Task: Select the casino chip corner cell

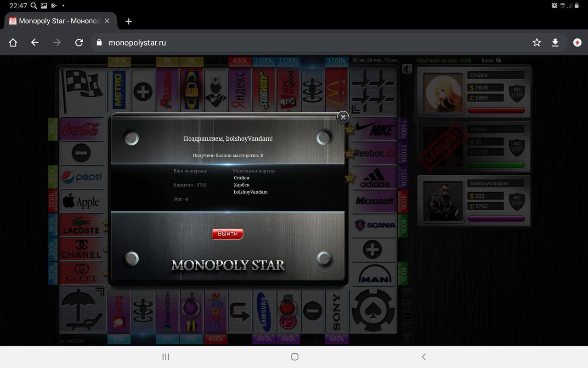Action: coord(373,311)
